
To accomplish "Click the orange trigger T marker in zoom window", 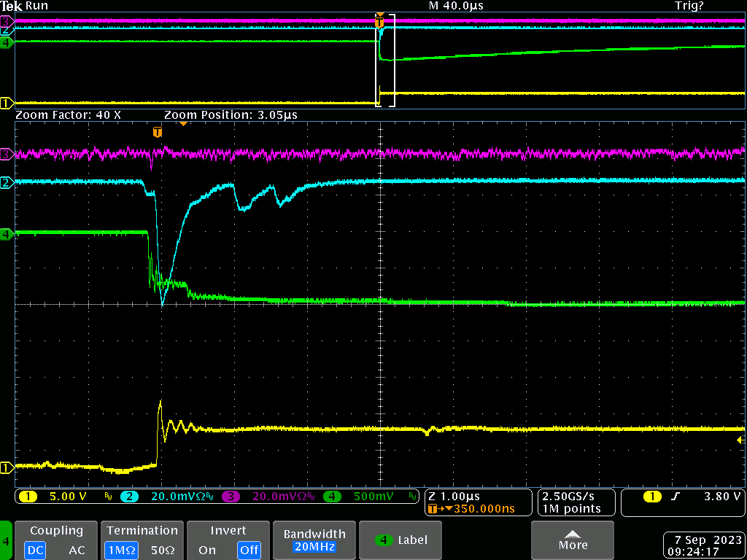I will 157,132.
